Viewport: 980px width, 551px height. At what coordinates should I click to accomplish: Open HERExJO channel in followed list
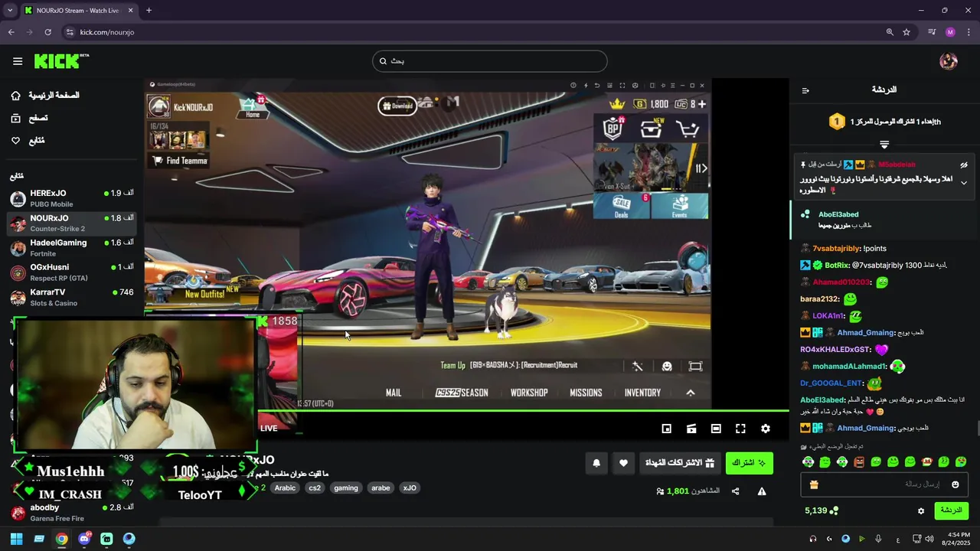[72, 199]
